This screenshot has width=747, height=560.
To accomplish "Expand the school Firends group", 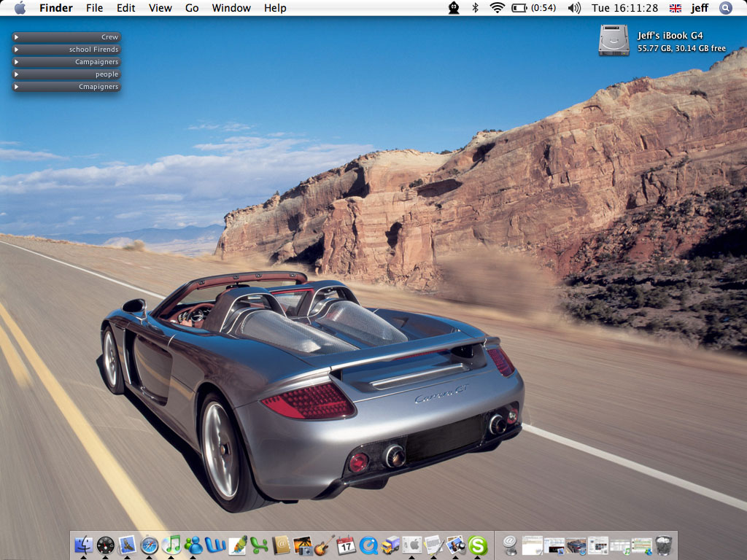I will coord(16,50).
